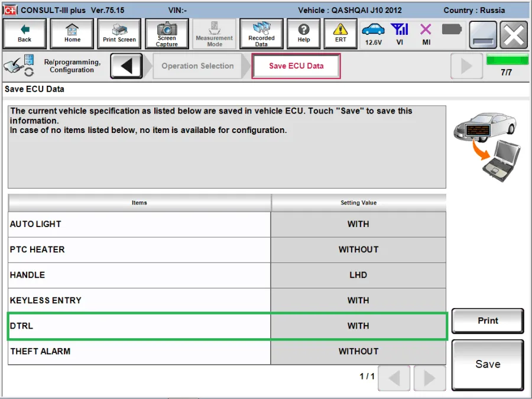Click the car-to-laptop data transfer illustration

(487, 146)
